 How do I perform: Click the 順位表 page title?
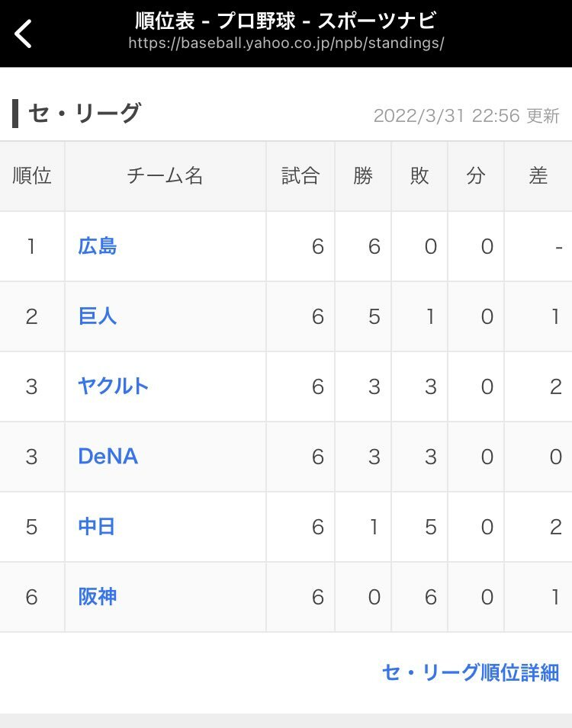[x=286, y=20]
